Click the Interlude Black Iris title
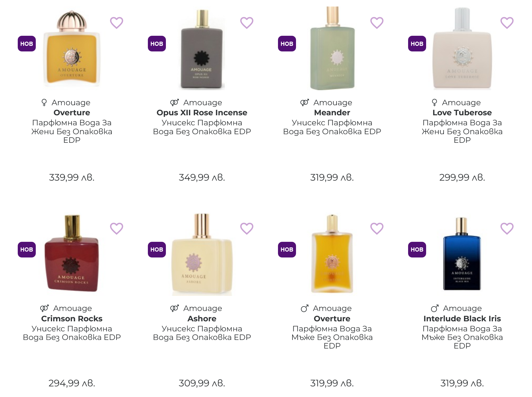Image resolution: width=532 pixels, height=397 pixels. point(462,319)
